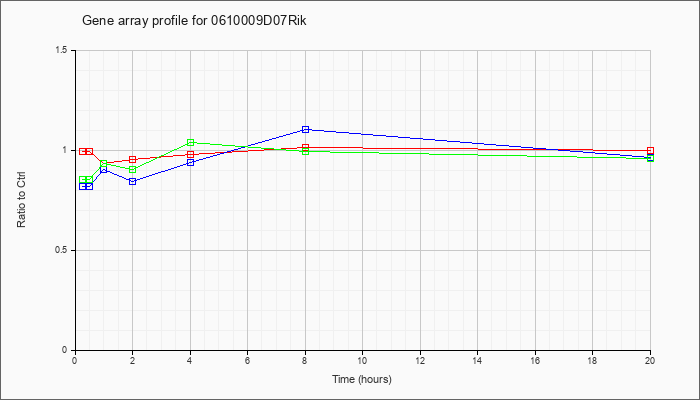Viewport: 700px width, 400px height.
Task: Click the blue data marker at 8 hours
Action: (305, 129)
